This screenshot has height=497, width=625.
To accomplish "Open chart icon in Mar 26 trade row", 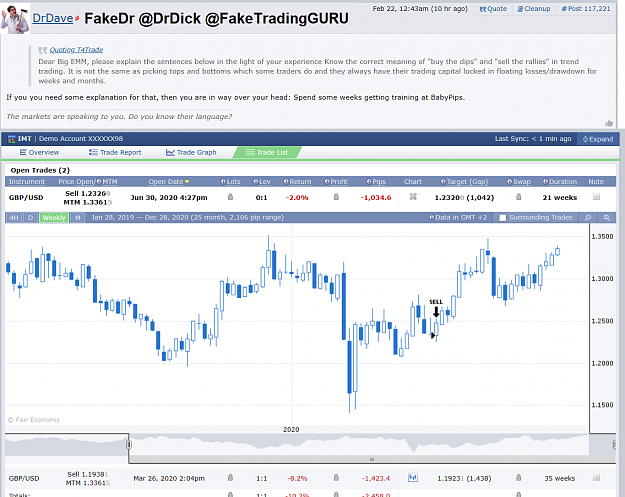I will [x=413, y=477].
